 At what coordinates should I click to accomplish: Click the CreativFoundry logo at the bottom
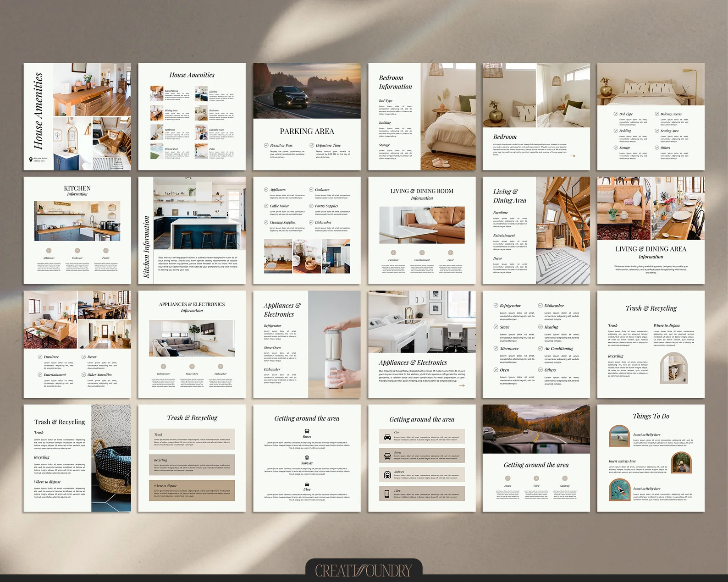click(364, 570)
